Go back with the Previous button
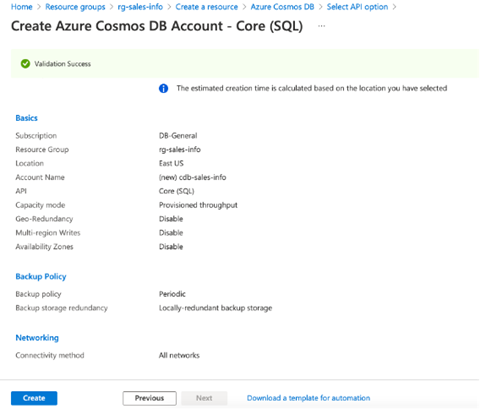The width and height of the screenshot is (480, 409). click(x=149, y=398)
